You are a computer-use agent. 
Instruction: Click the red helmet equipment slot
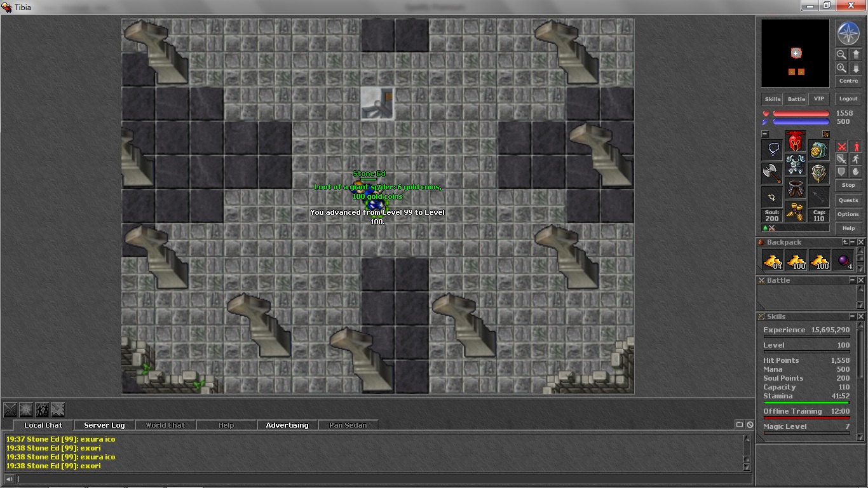[795, 141]
